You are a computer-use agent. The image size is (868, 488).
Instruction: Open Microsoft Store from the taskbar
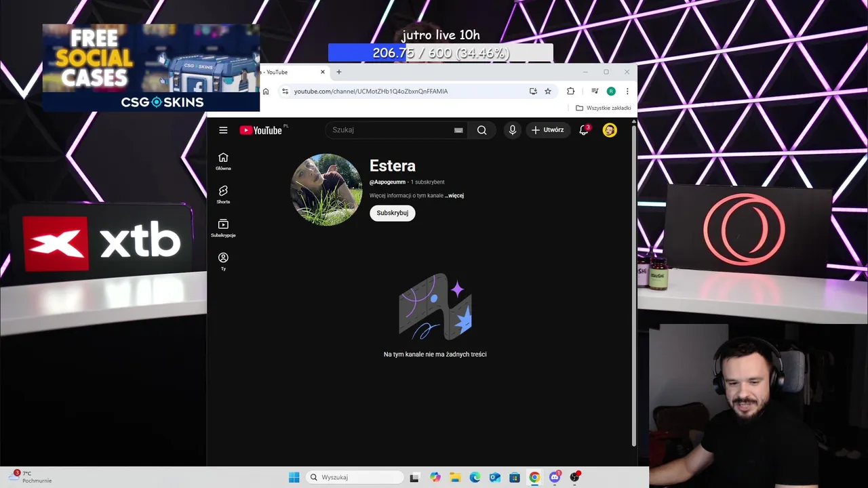(x=515, y=477)
